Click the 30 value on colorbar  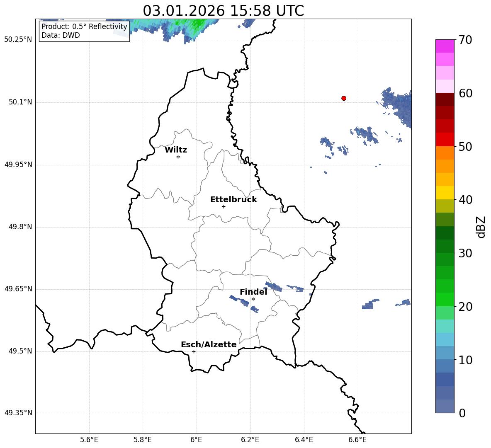(x=465, y=253)
